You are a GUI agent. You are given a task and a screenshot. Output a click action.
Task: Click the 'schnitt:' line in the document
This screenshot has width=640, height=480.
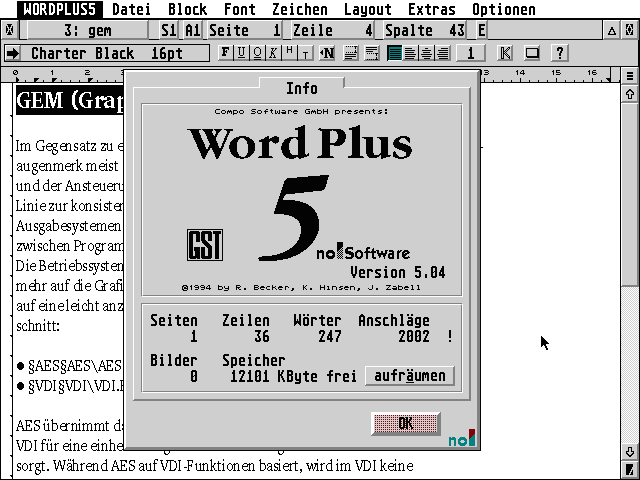[38, 326]
